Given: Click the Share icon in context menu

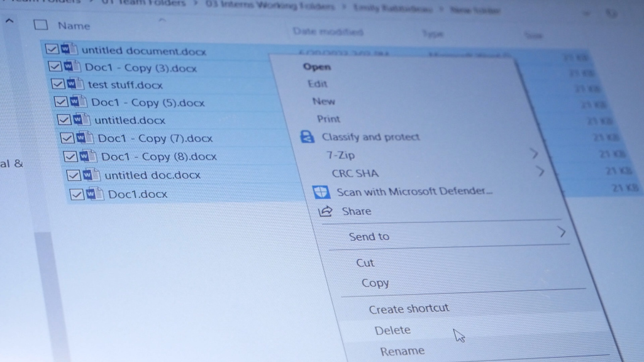Looking at the screenshot, I should click(x=325, y=212).
